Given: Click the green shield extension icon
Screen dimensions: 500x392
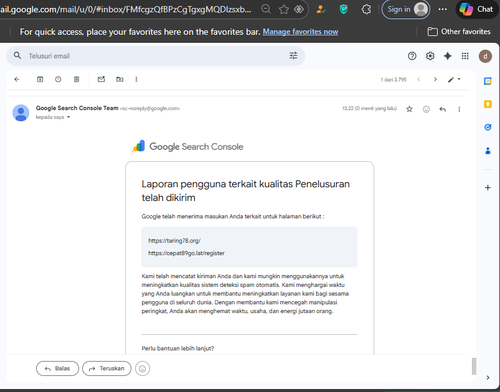Looking at the screenshot, I should (344, 9).
